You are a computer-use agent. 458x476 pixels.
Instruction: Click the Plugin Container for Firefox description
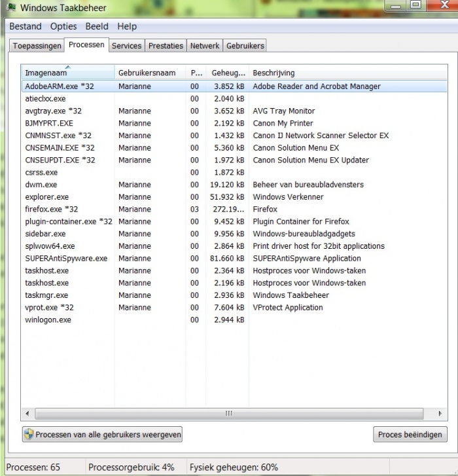301,221
